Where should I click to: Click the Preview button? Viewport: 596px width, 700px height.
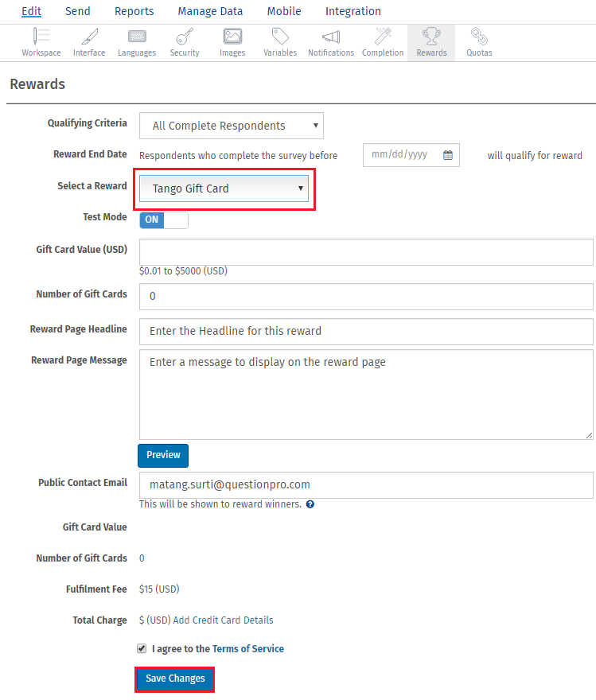(x=163, y=455)
